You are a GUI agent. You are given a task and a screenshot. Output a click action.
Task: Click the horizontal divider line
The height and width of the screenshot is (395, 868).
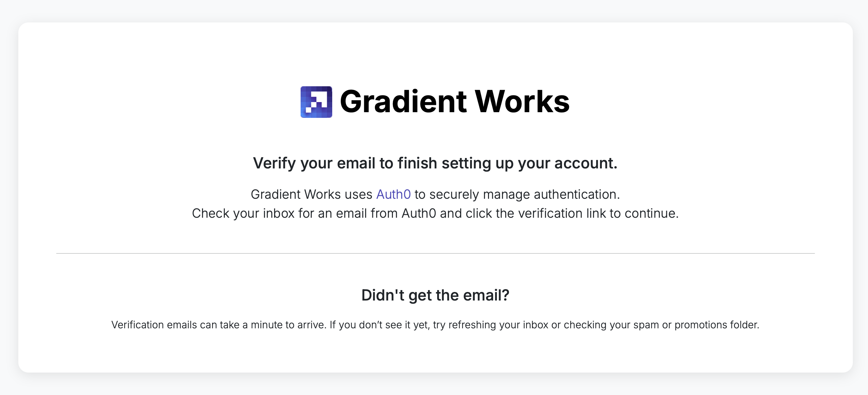point(435,253)
